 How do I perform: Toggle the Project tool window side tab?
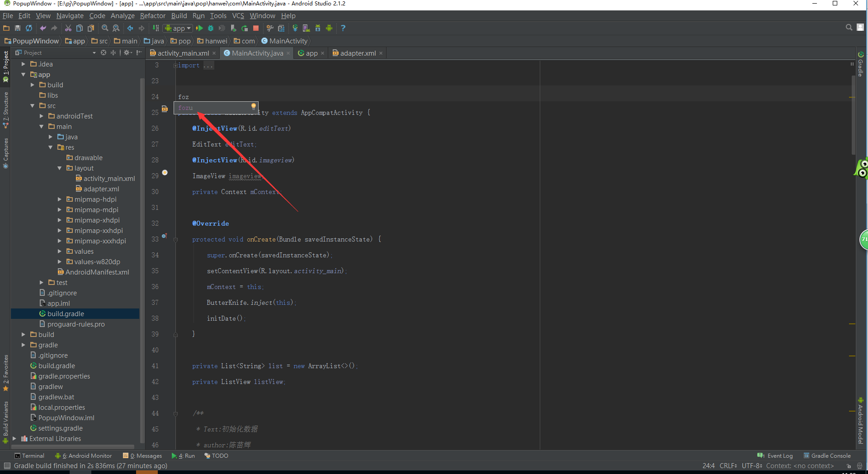coord(5,66)
